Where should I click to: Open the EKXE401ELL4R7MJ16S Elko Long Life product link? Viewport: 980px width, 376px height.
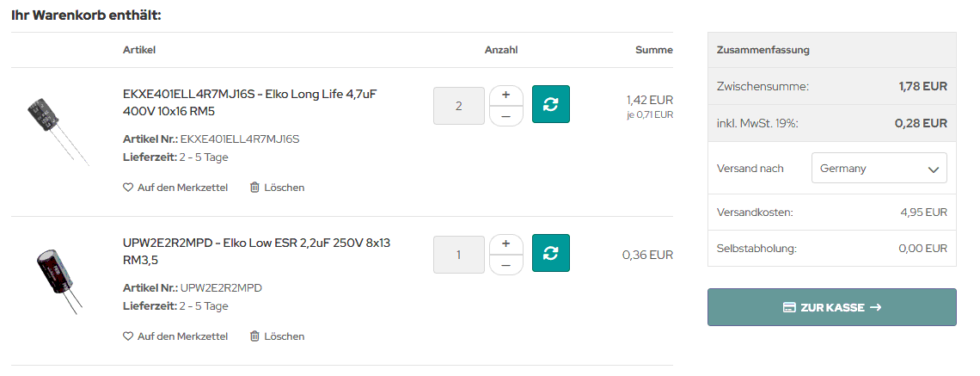250,102
